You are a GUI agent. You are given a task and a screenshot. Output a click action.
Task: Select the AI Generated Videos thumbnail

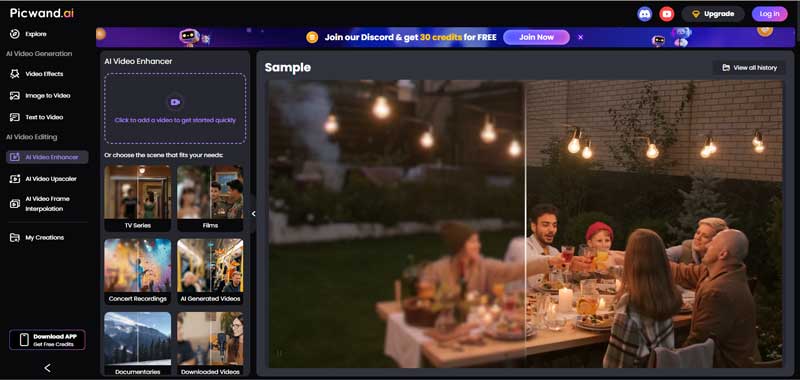point(210,272)
